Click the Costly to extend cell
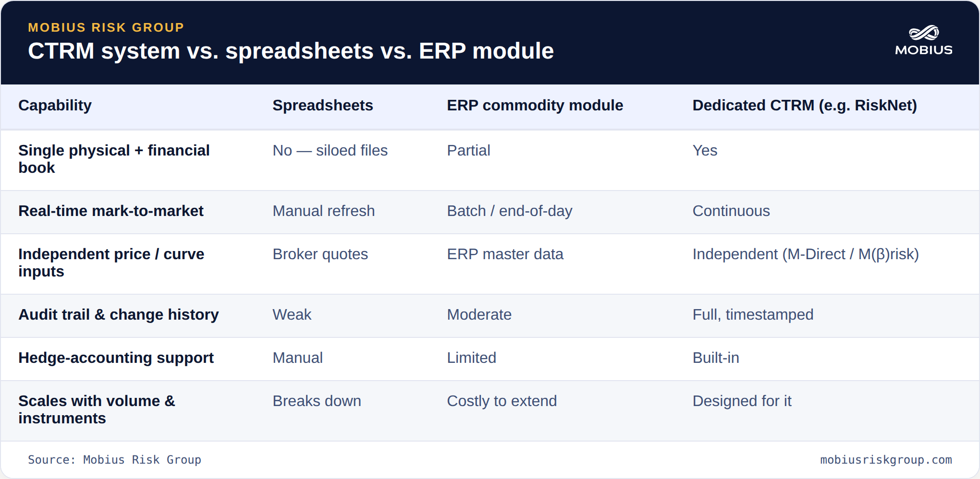The image size is (980, 479). (502, 401)
